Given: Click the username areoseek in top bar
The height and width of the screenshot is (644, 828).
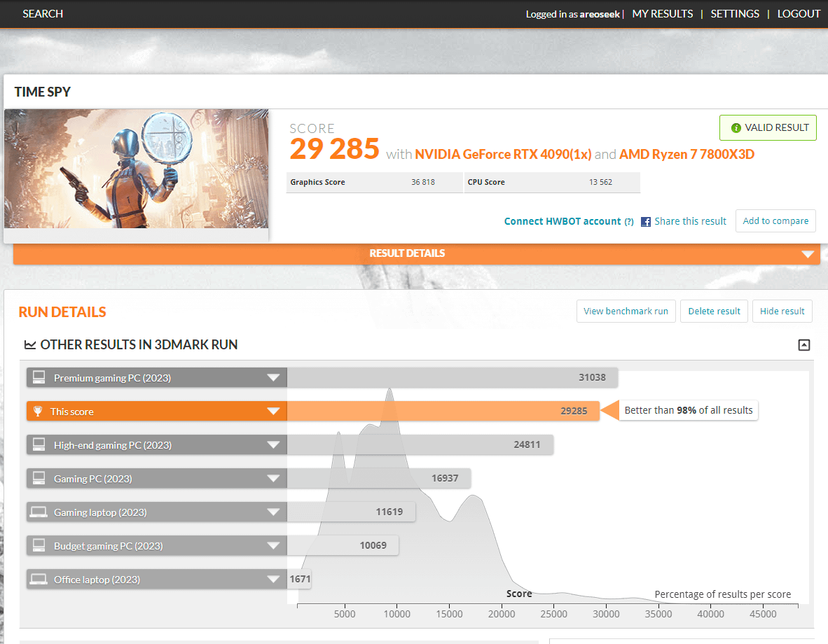Looking at the screenshot, I should (600, 14).
